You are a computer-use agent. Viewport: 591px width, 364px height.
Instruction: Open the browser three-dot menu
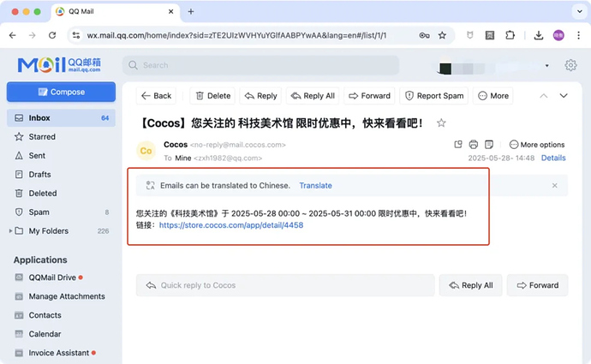(578, 35)
